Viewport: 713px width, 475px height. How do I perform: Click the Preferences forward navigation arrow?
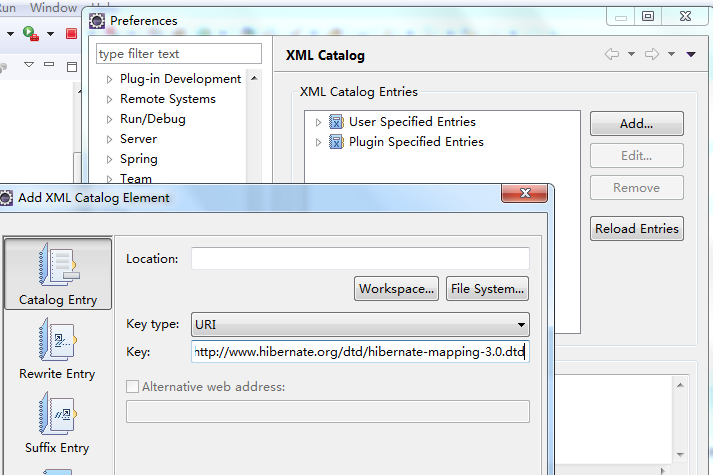click(652, 54)
